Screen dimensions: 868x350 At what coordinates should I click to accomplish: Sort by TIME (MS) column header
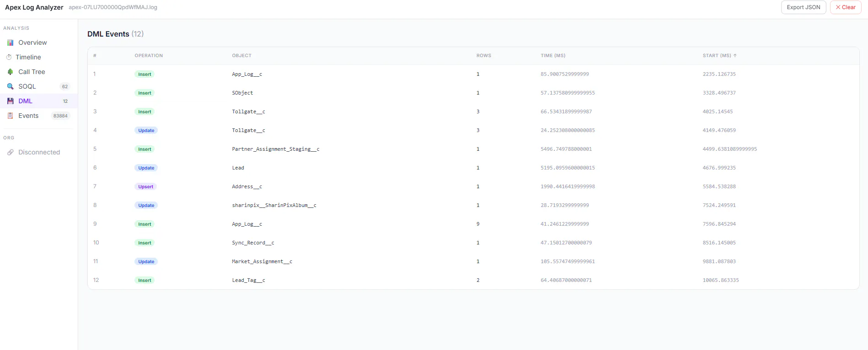(553, 55)
